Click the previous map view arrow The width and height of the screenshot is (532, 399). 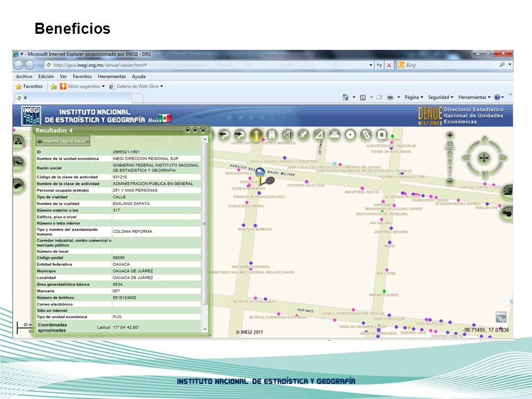coord(223,135)
